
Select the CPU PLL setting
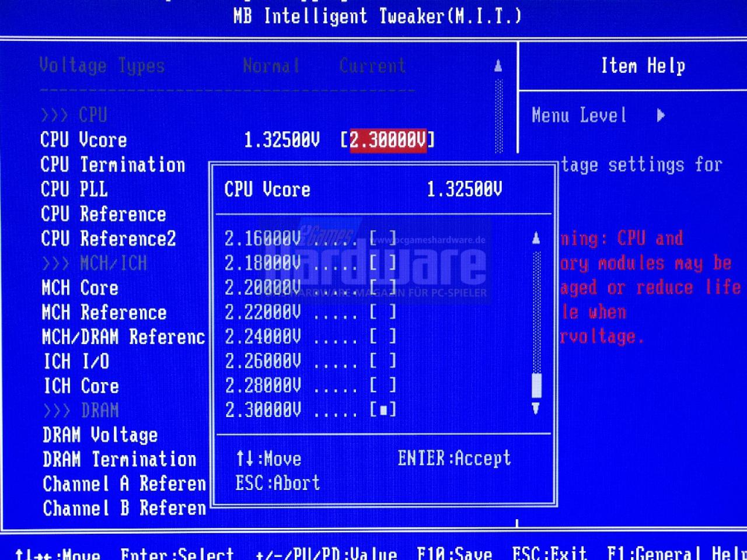coord(74,189)
